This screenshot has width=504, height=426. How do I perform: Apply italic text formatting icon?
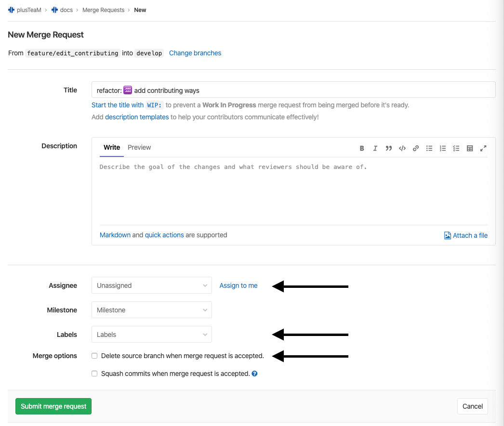tap(375, 148)
